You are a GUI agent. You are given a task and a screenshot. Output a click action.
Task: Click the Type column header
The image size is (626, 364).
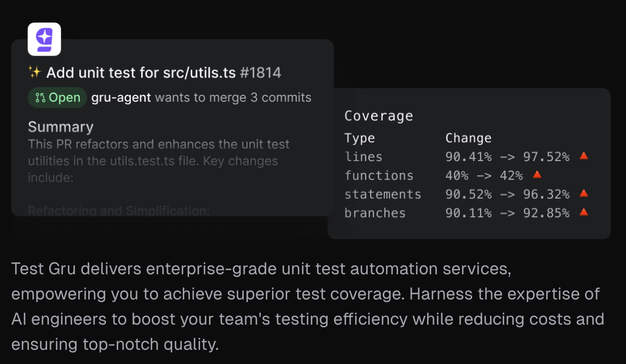360,138
